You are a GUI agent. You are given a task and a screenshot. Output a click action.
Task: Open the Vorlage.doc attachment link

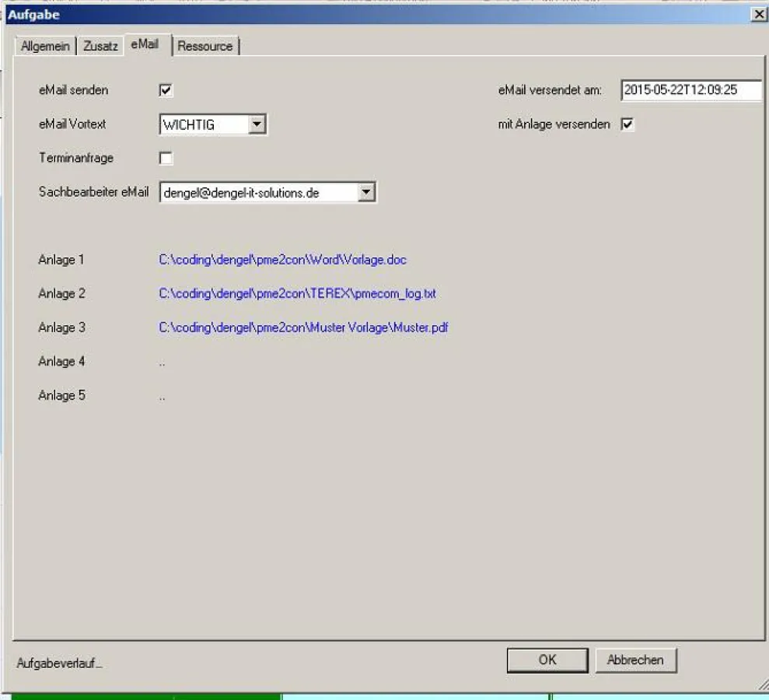coord(282,260)
